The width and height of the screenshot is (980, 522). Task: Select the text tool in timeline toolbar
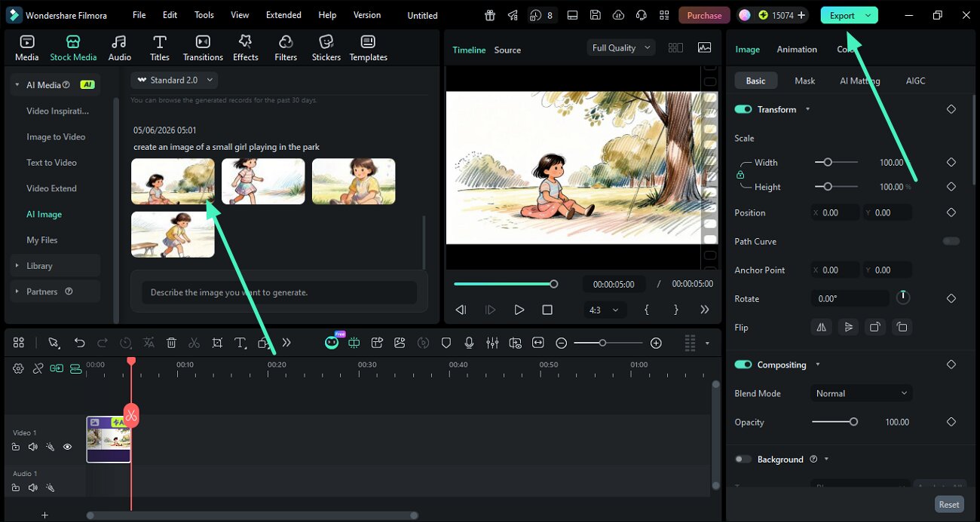[240, 343]
